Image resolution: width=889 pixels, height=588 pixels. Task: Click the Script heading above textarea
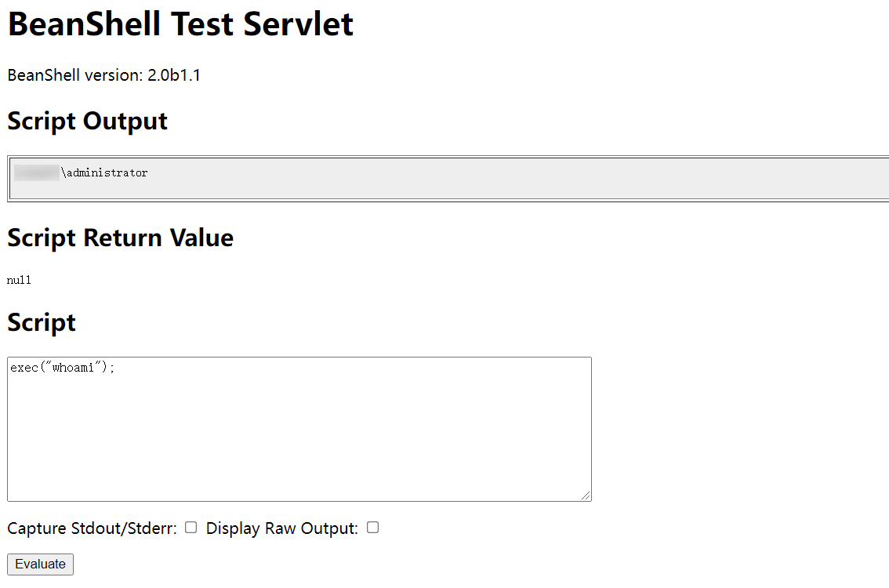42,323
